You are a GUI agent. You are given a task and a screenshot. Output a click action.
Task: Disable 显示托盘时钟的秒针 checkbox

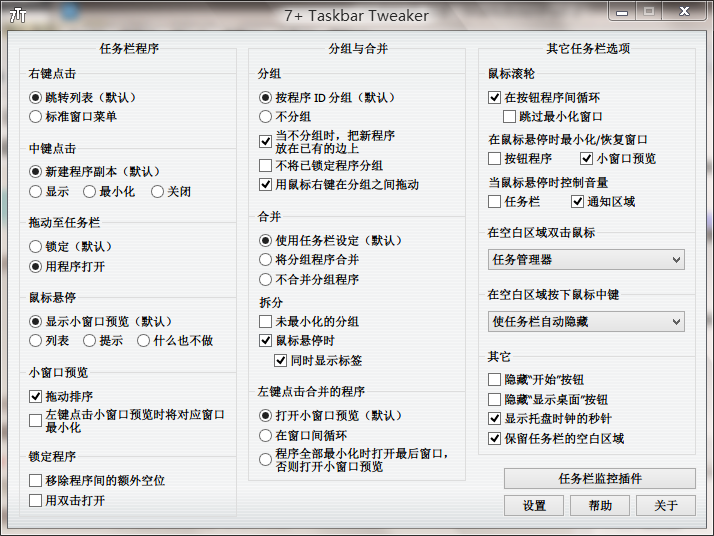(495, 419)
